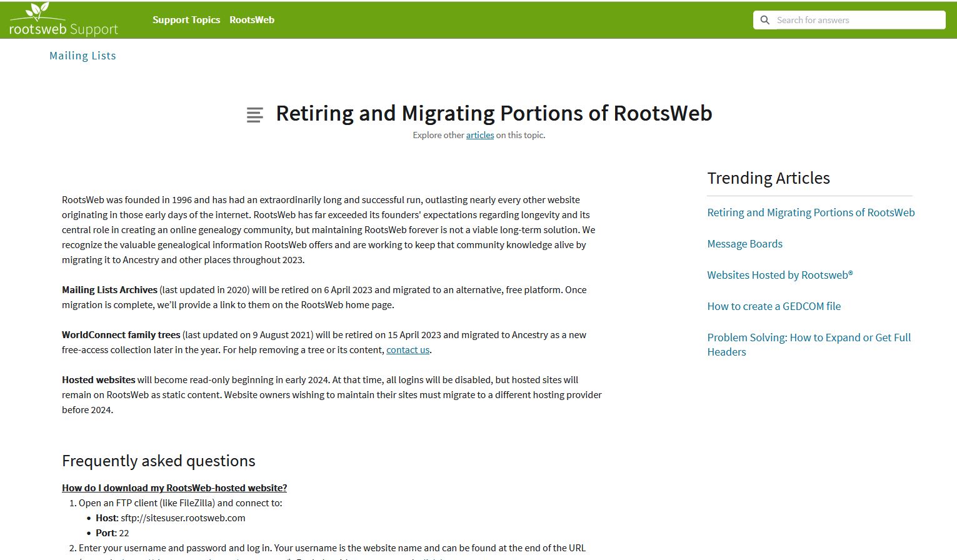This screenshot has height=560, width=957.
Task: Click the Trending Articles heading
Action: 768,178
